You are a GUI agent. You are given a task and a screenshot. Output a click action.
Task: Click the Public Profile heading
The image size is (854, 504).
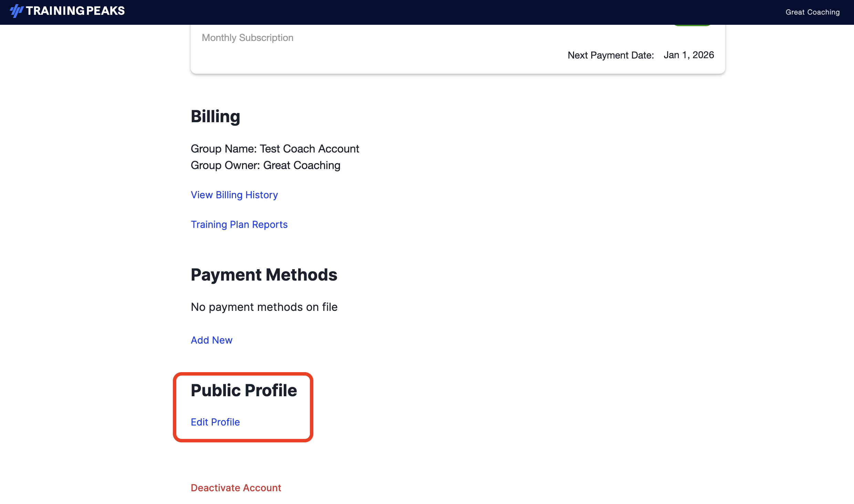coord(244,390)
